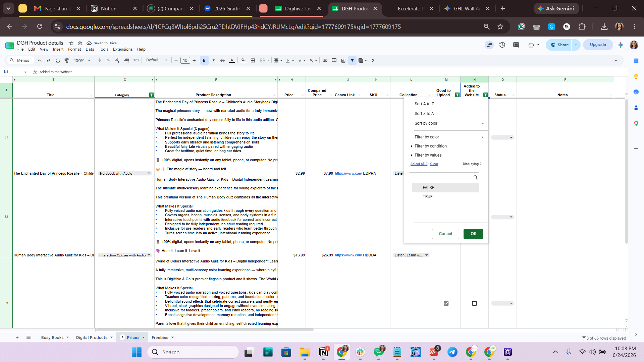644x362 pixels.
Task: Collapse Filter by values section
Action: (428, 155)
